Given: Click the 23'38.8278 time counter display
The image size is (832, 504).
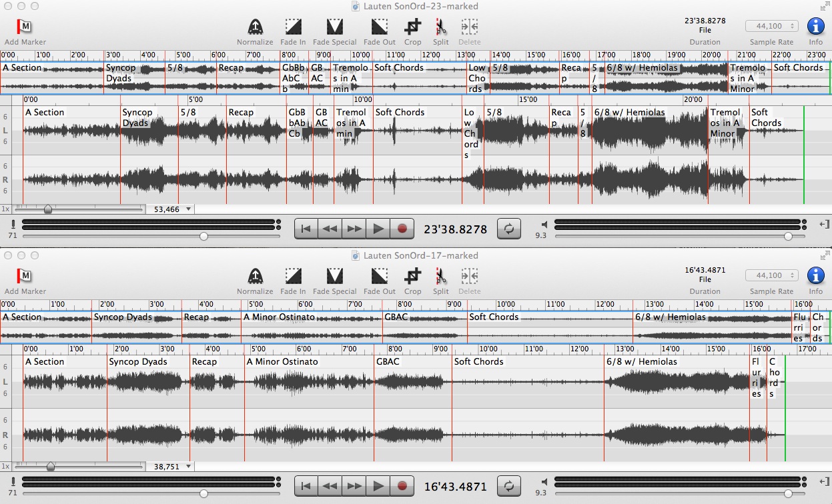Looking at the screenshot, I should click(x=455, y=229).
